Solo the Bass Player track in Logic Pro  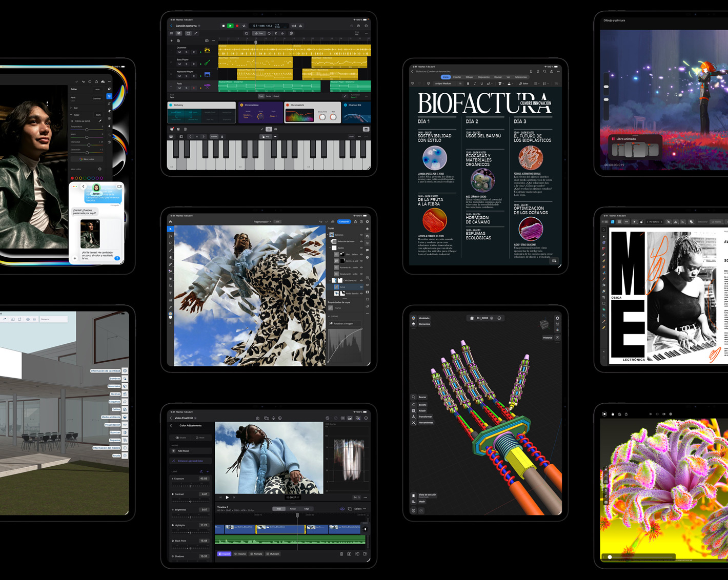tap(187, 64)
